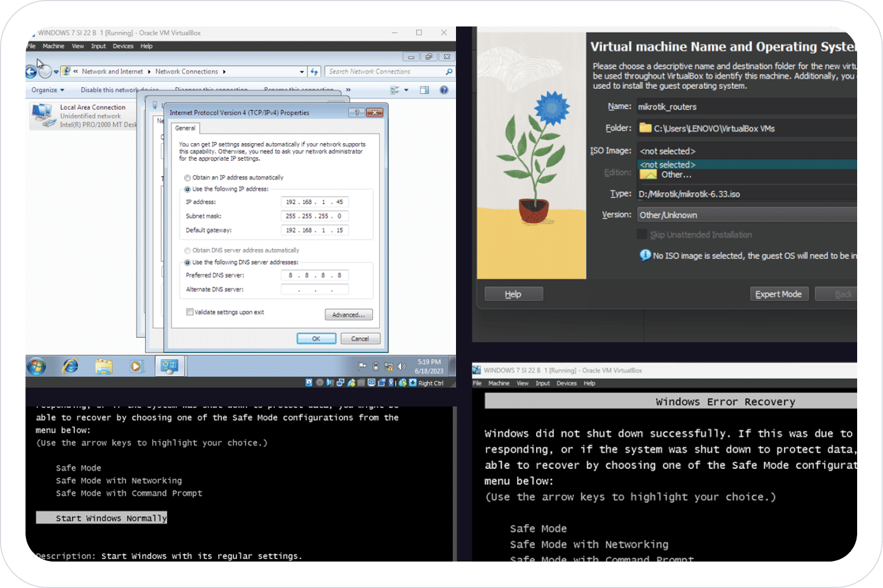883x588 pixels.
Task: Open Devices menu above the Network Connections window
Action: pos(123,46)
